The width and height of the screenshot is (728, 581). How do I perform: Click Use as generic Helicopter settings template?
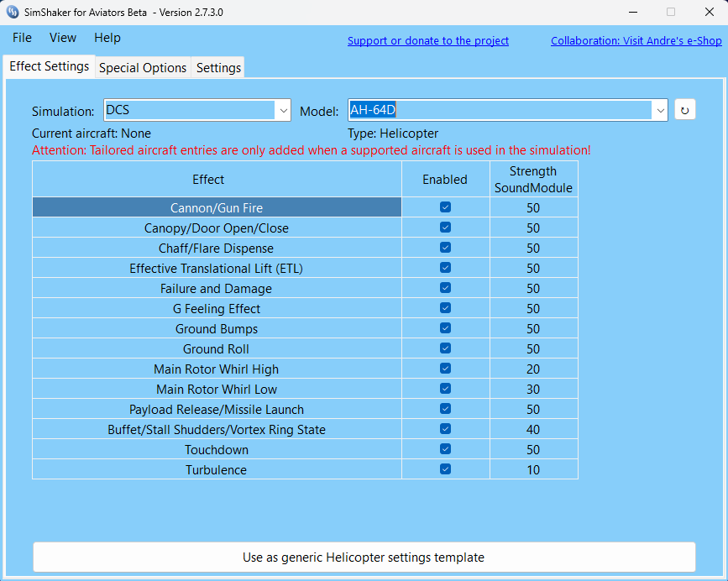[364, 557]
